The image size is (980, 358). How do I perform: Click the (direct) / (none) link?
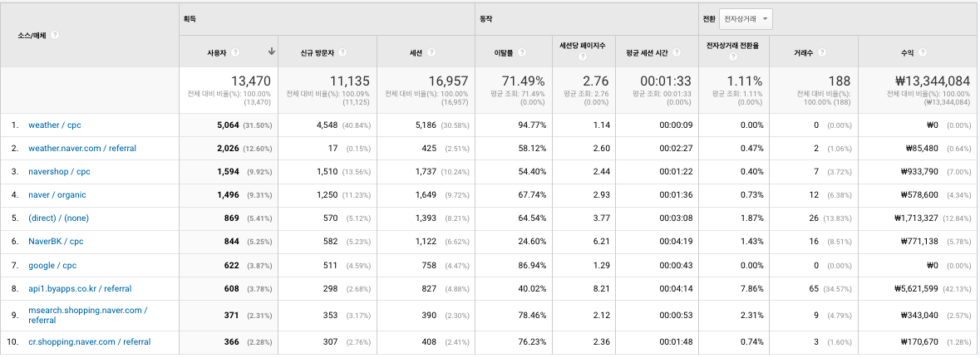(58, 218)
